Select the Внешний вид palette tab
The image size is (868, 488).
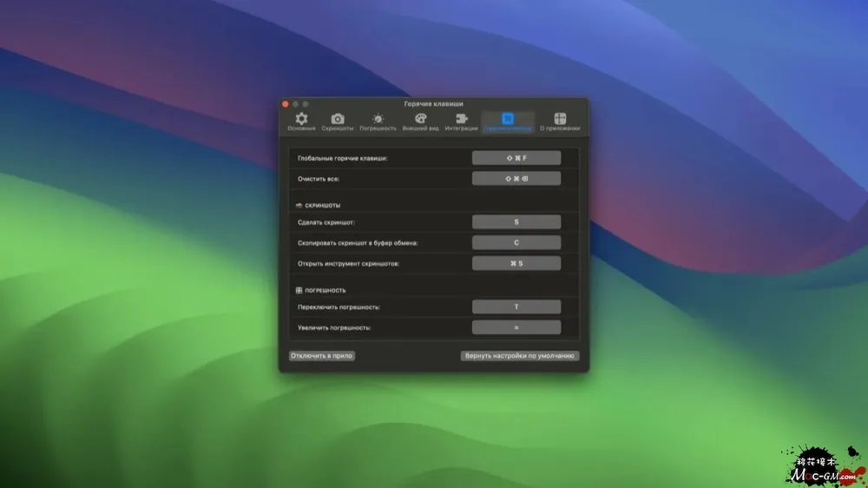pyautogui.click(x=420, y=122)
